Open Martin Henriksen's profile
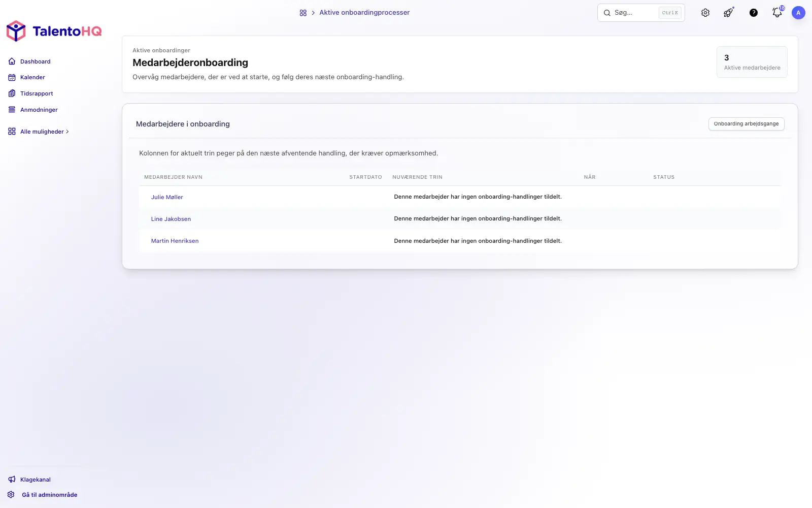Screen dimensions: 812x508 point(175,241)
